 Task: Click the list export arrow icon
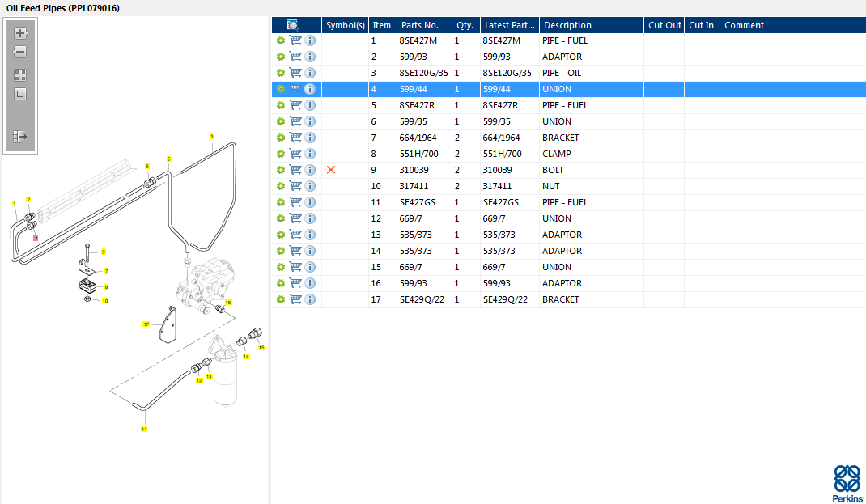point(20,137)
